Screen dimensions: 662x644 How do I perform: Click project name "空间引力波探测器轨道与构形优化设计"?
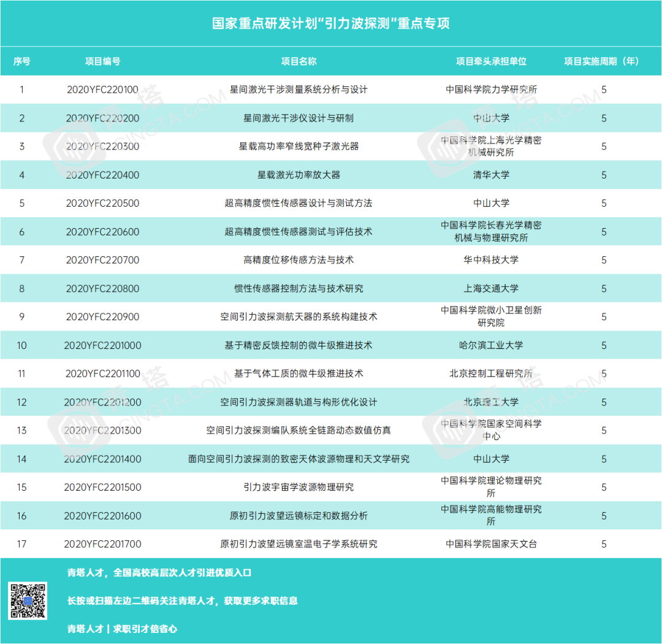tap(299, 402)
